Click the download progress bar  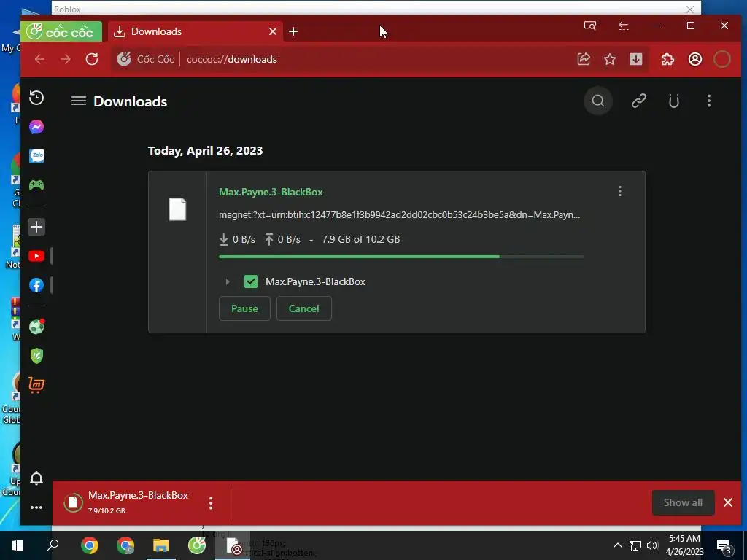tap(401, 257)
